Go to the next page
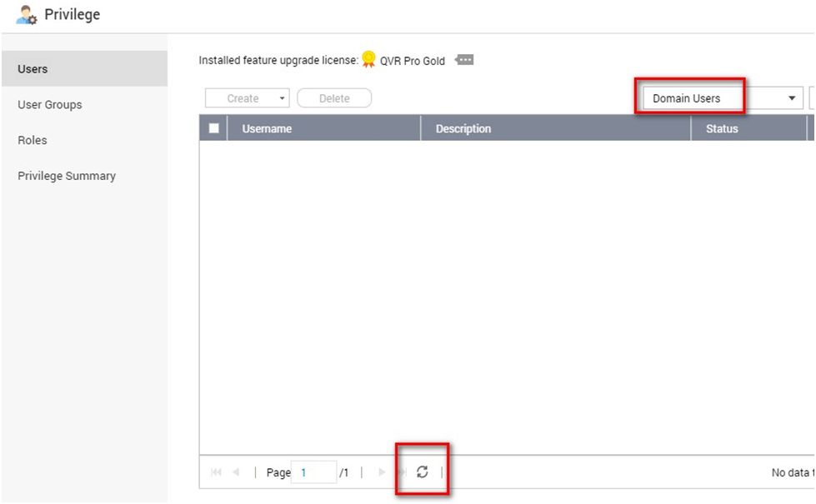The height and width of the screenshot is (504, 816). click(382, 472)
